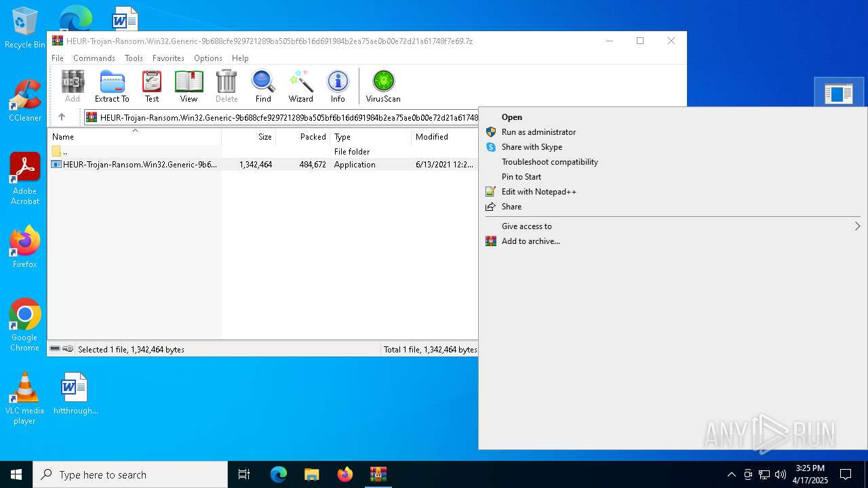Click the Delete trash can icon
868x488 pixels.
226,86
